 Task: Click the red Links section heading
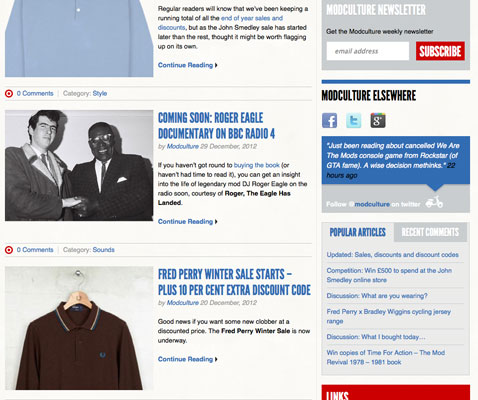click(x=337, y=396)
